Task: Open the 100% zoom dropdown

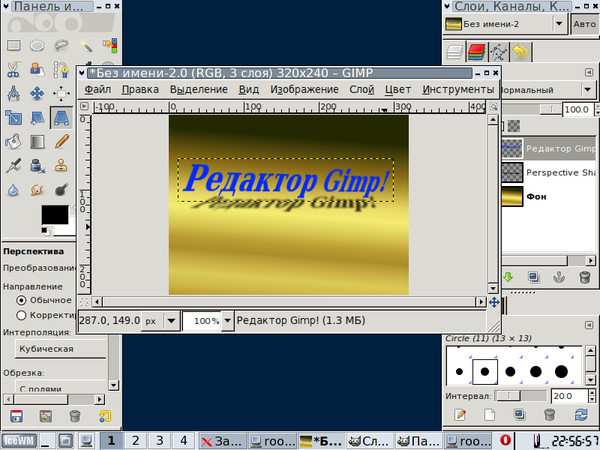Action: click(x=227, y=321)
